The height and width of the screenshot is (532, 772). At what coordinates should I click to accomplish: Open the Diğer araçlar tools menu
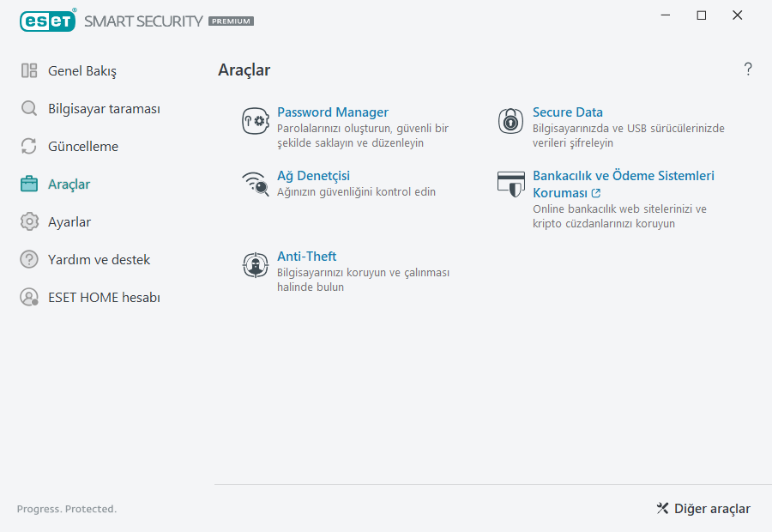(703, 509)
